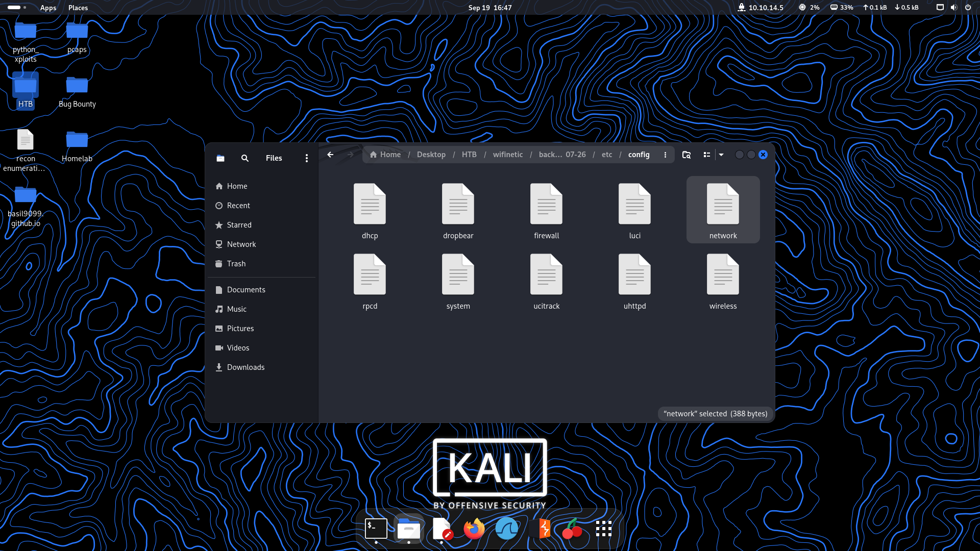This screenshot has height=551, width=980.
Task: Go to Starred in sidebar
Action: tap(239, 225)
